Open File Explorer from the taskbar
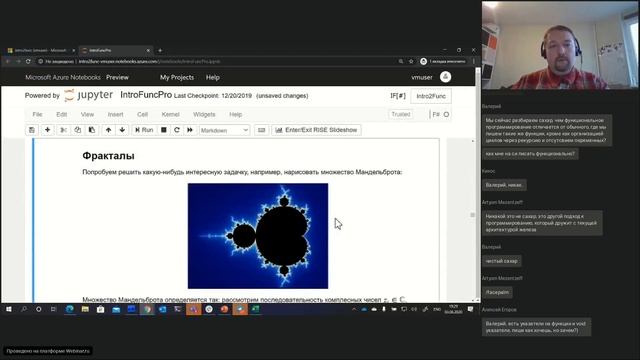The width and height of the screenshot is (640, 360). (x=85, y=309)
